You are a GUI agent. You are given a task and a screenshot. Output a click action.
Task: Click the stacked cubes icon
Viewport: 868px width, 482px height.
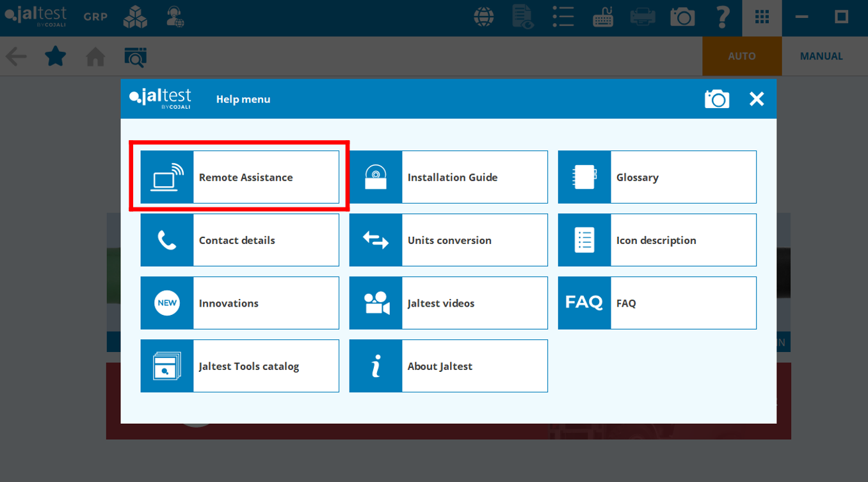135,17
